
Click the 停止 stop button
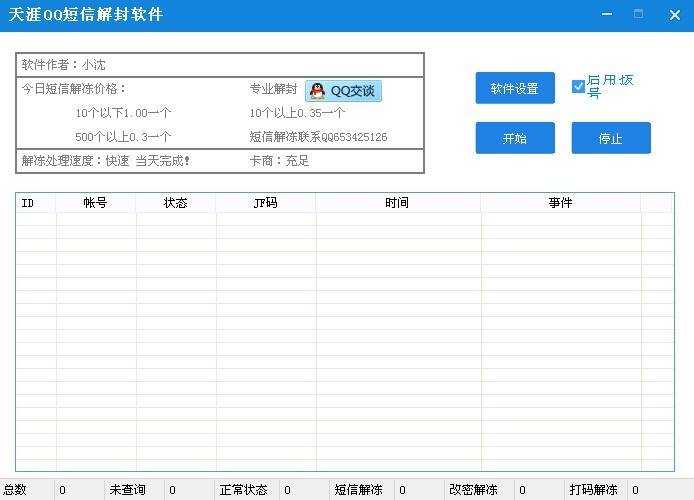pos(611,138)
